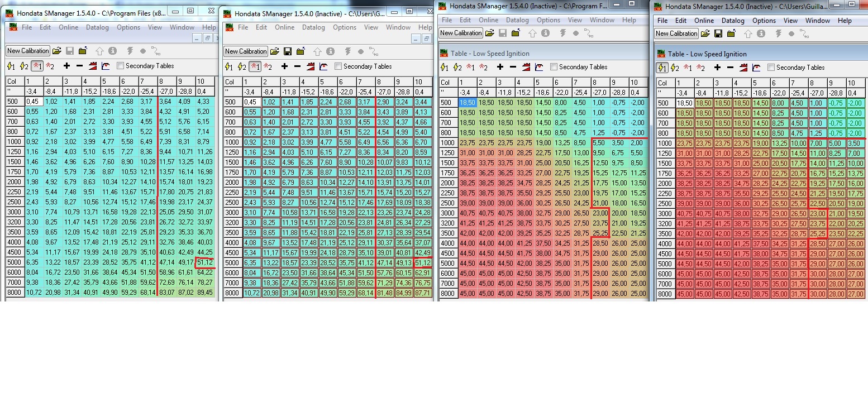The height and width of the screenshot is (412, 868).
Task: Click save disk icon in rightmost window toolbar
Action: [718, 33]
